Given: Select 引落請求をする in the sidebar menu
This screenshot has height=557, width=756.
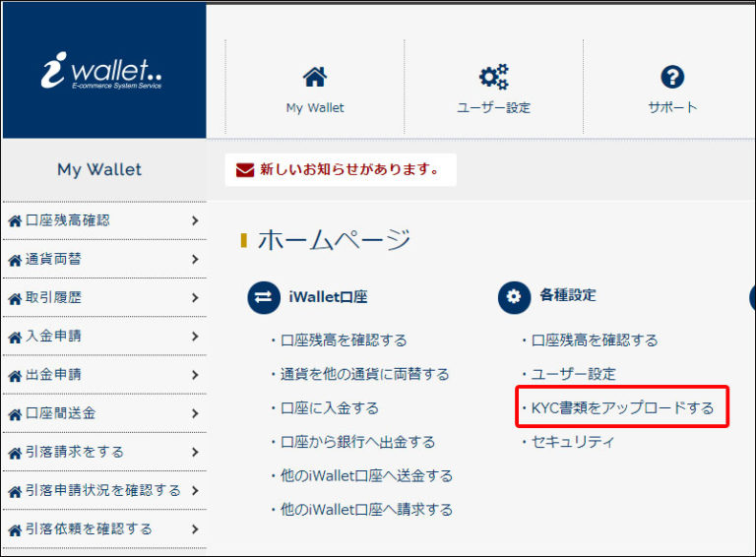Looking at the screenshot, I should tap(104, 452).
